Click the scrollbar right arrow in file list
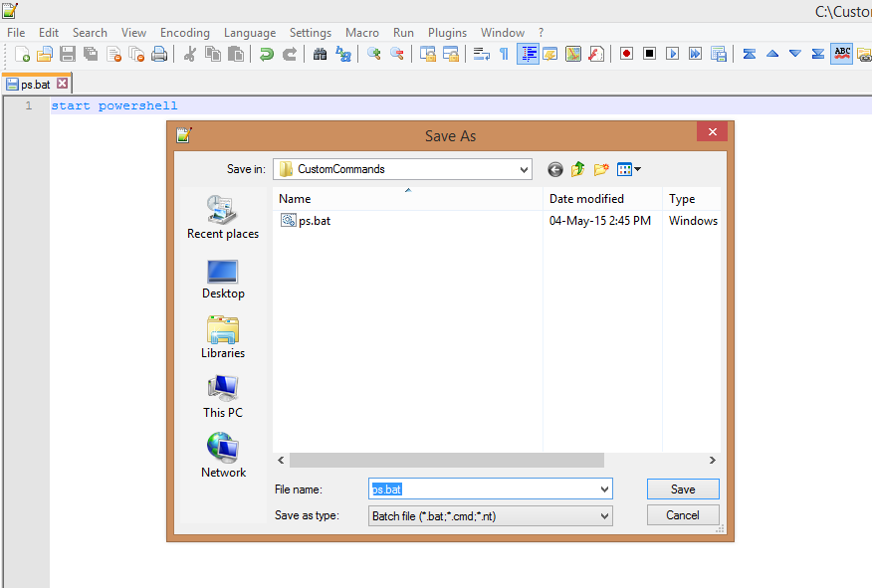The width and height of the screenshot is (872, 588). pyautogui.click(x=713, y=461)
